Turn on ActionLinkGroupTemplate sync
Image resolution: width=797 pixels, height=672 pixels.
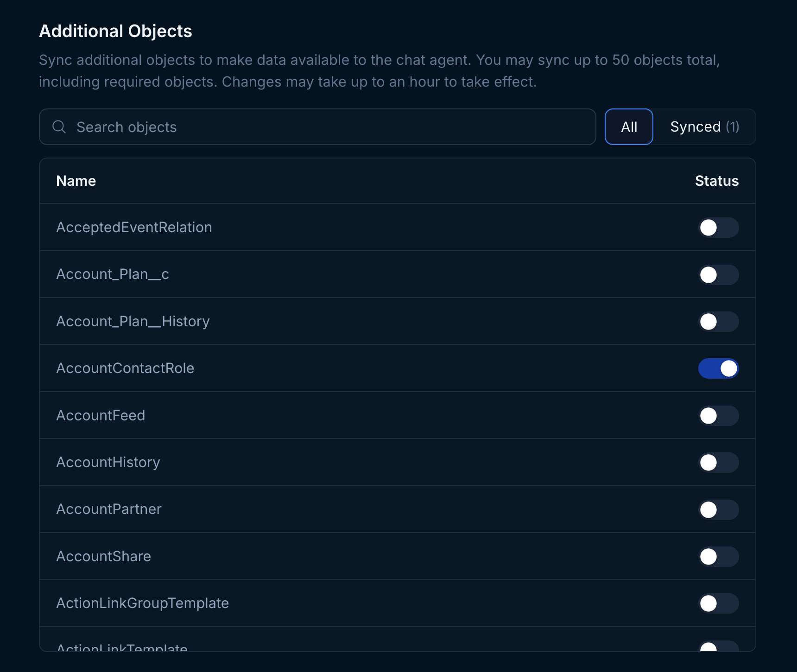tap(718, 603)
